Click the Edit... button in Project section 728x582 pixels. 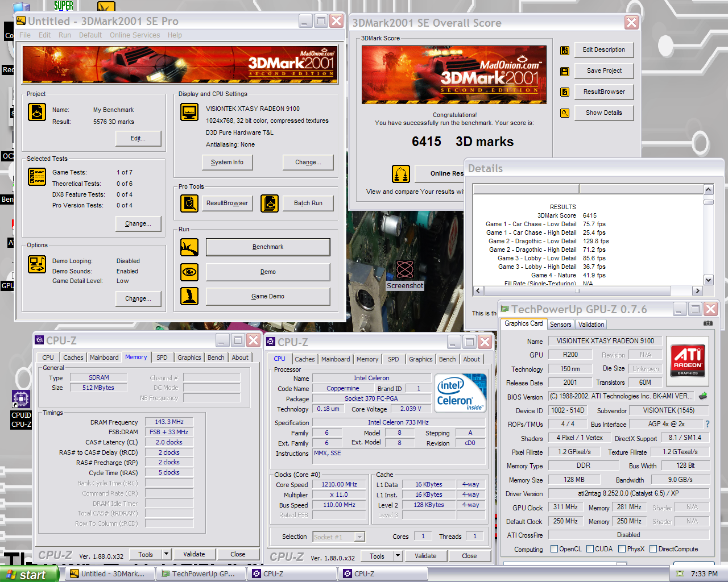tap(138, 138)
